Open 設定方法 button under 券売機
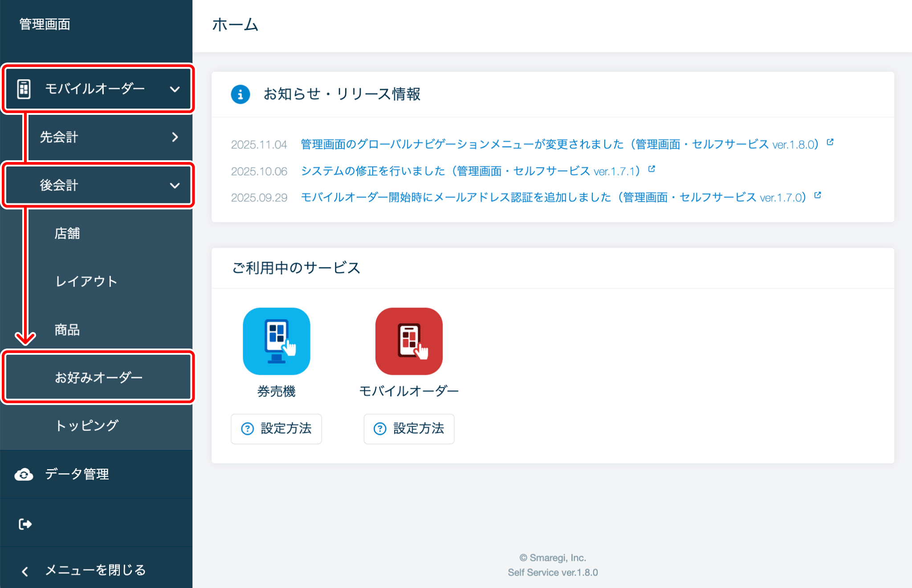 click(x=276, y=429)
